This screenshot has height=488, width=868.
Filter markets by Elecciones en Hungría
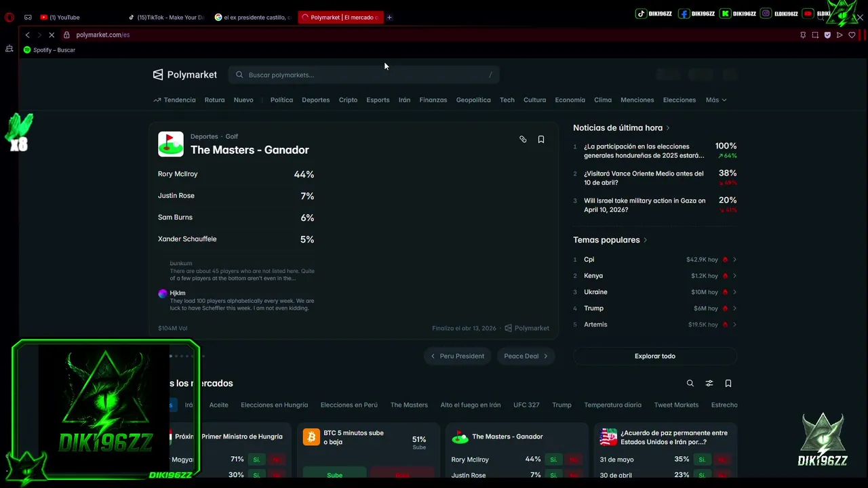pyautogui.click(x=274, y=405)
